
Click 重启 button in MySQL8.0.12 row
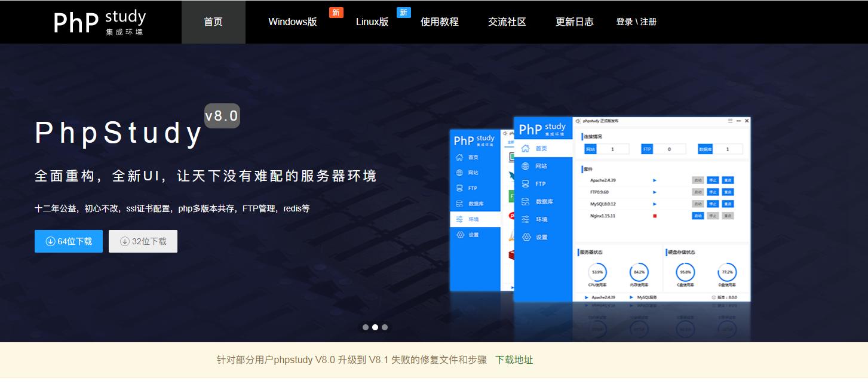[728, 204]
